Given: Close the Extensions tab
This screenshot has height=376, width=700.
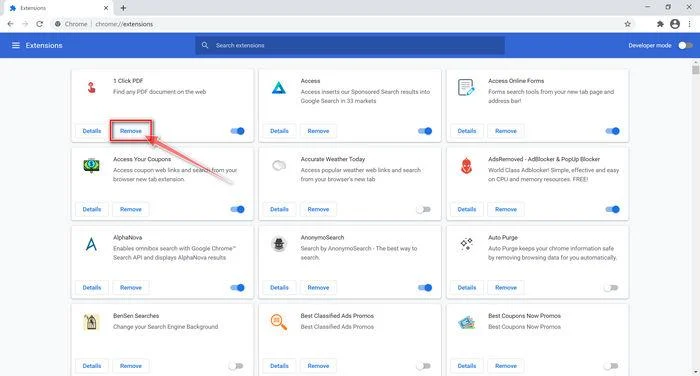Looking at the screenshot, I should point(106,8).
